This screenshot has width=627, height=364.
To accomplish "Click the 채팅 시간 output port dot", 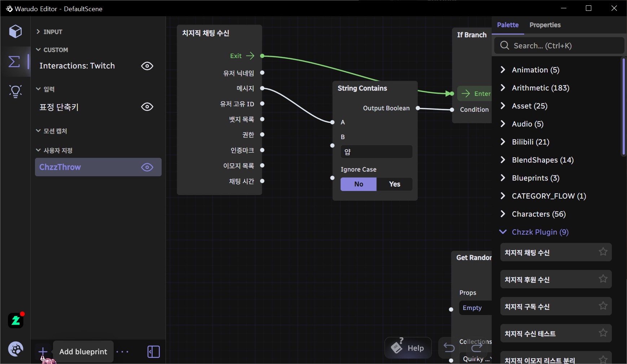I will pos(262,181).
